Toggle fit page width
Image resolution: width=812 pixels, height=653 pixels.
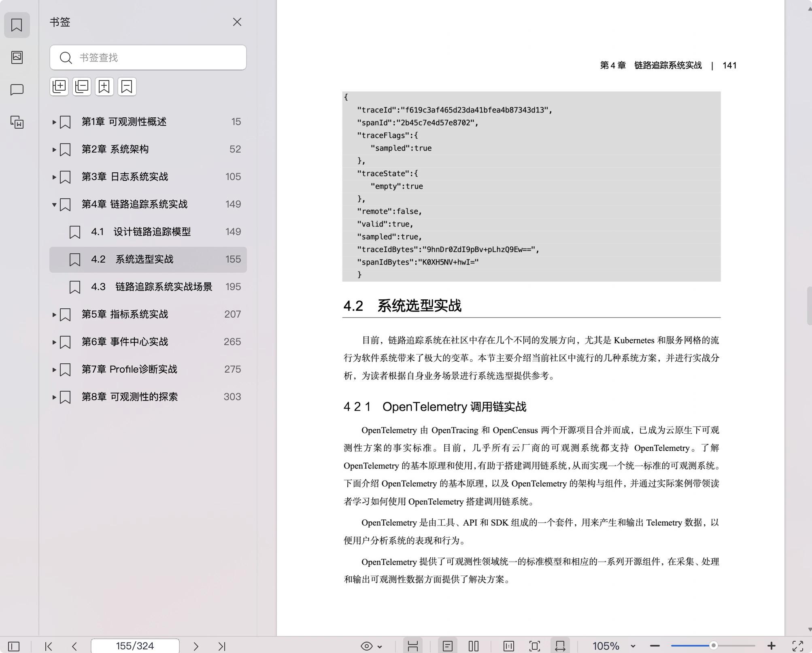560,646
